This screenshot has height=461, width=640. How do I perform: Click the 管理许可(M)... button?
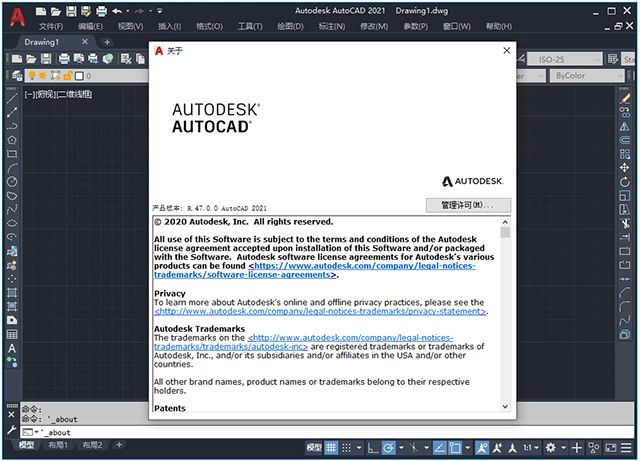tap(468, 205)
